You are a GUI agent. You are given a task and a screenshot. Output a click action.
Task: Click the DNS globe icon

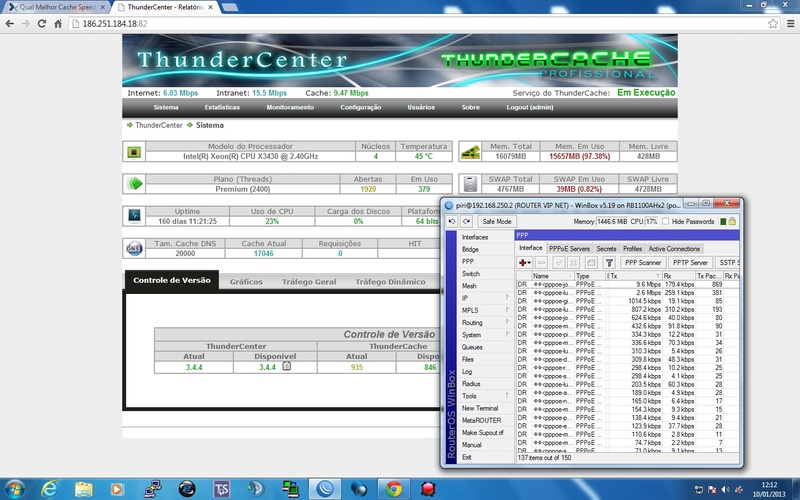click(x=134, y=248)
